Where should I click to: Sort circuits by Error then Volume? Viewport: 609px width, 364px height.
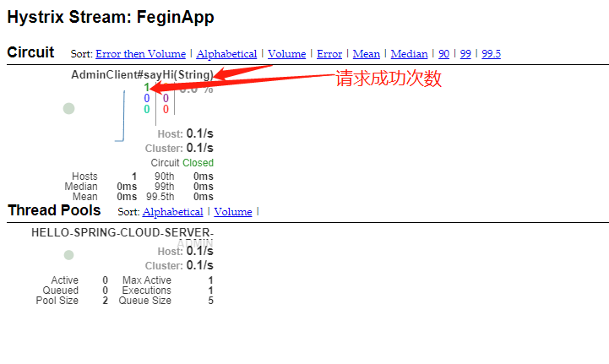140,53
